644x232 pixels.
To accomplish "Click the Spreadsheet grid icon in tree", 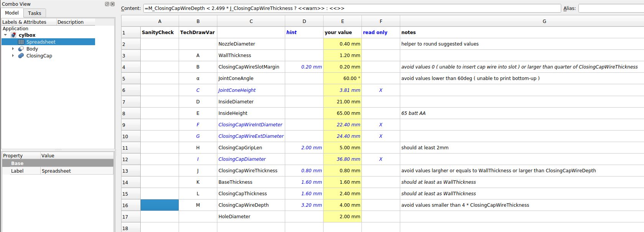I will point(21,42).
